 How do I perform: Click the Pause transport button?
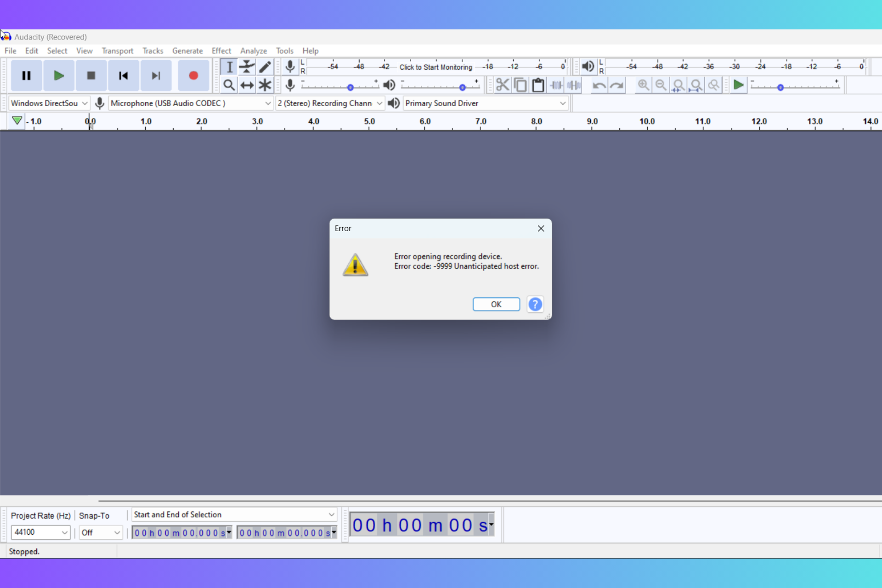coord(26,75)
